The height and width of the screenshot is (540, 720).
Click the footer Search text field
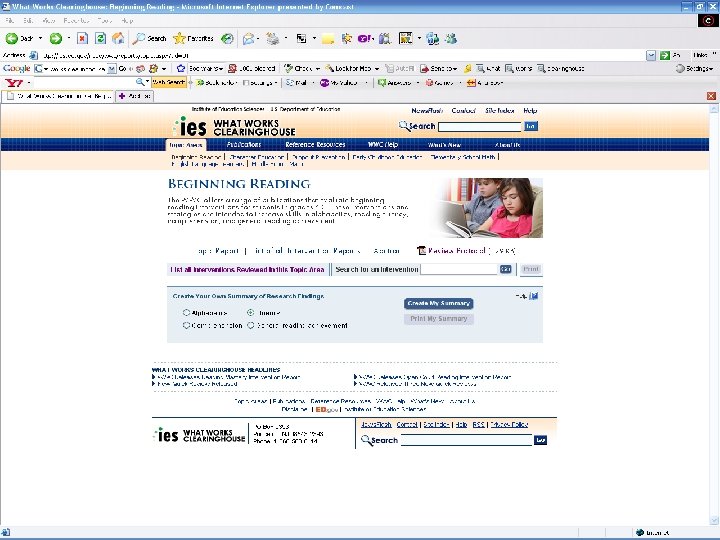coord(466,440)
